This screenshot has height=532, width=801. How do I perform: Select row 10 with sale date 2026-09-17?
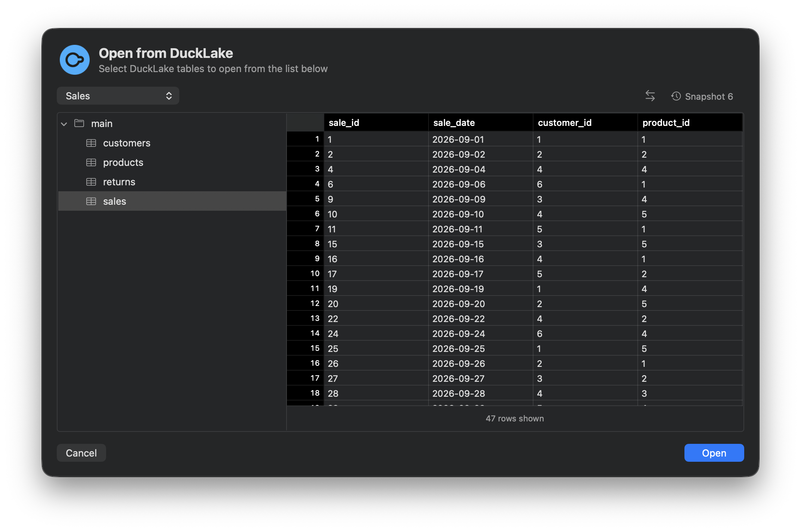tap(514, 274)
